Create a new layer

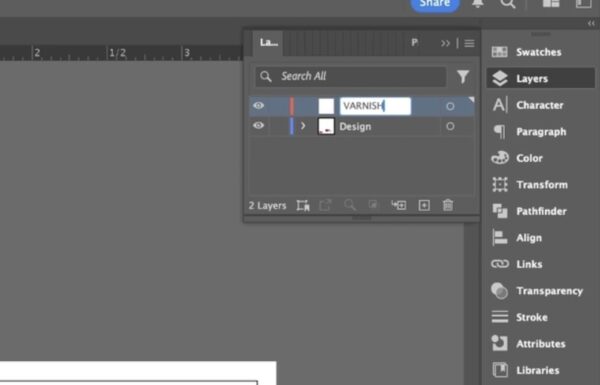[x=424, y=205]
